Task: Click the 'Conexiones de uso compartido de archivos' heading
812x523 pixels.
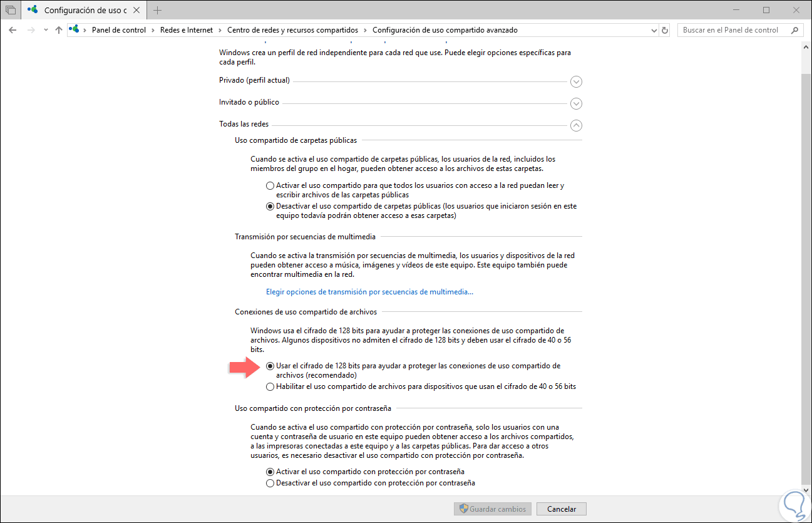Action: pos(306,312)
